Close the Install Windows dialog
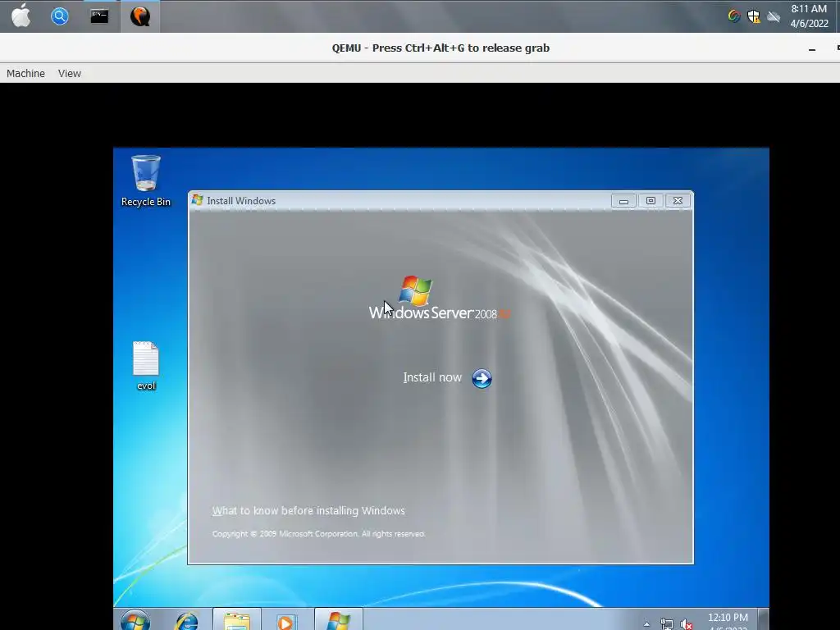The width and height of the screenshot is (840, 630). point(678,201)
